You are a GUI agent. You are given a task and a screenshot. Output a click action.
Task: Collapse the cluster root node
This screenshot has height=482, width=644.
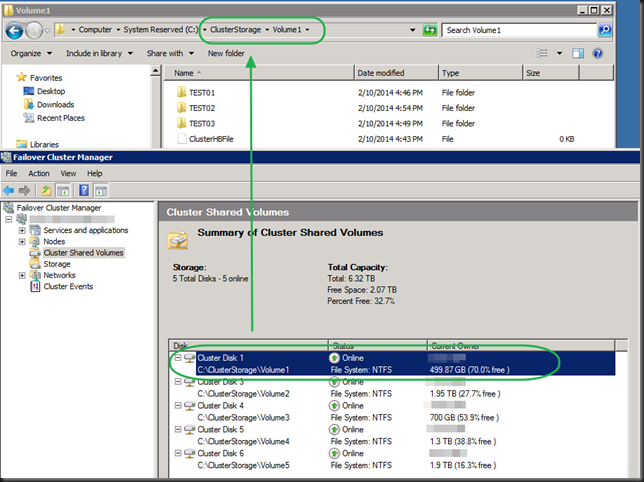pyautogui.click(x=9, y=219)
